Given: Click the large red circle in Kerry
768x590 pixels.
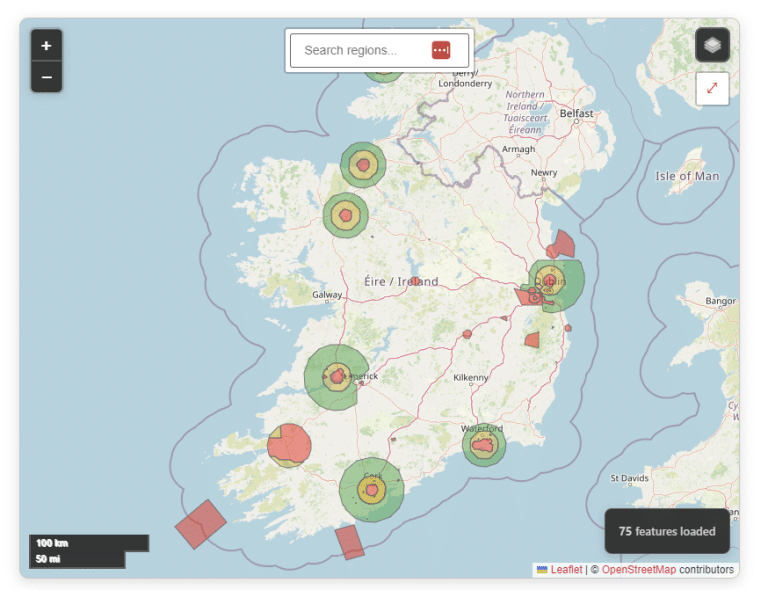Looking at the screenshot, I should (291, 444).
